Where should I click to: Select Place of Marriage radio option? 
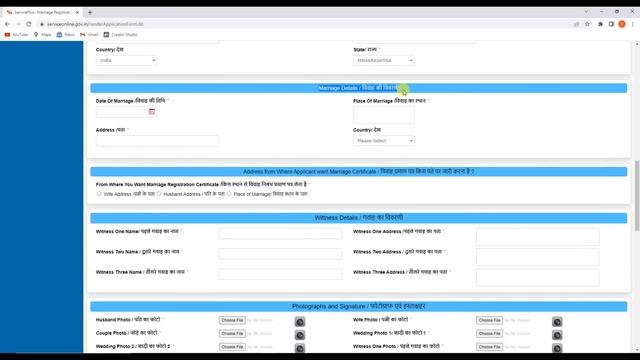(229, 194)
